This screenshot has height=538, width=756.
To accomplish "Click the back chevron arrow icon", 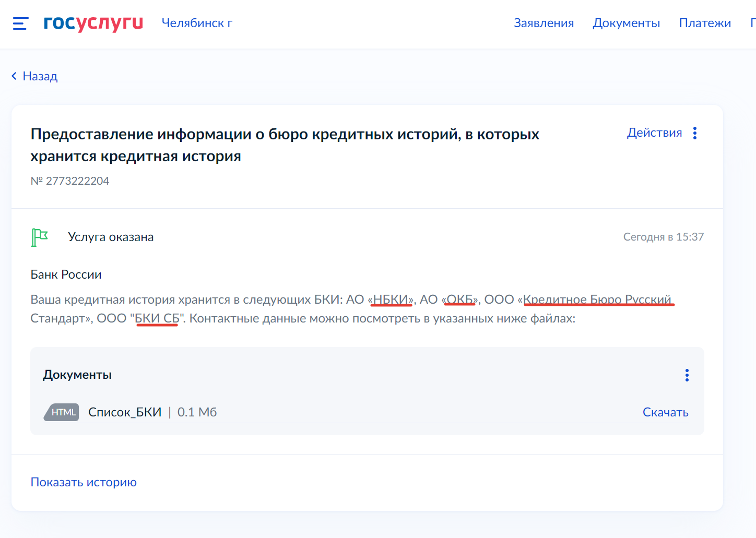I will [14, 76].
